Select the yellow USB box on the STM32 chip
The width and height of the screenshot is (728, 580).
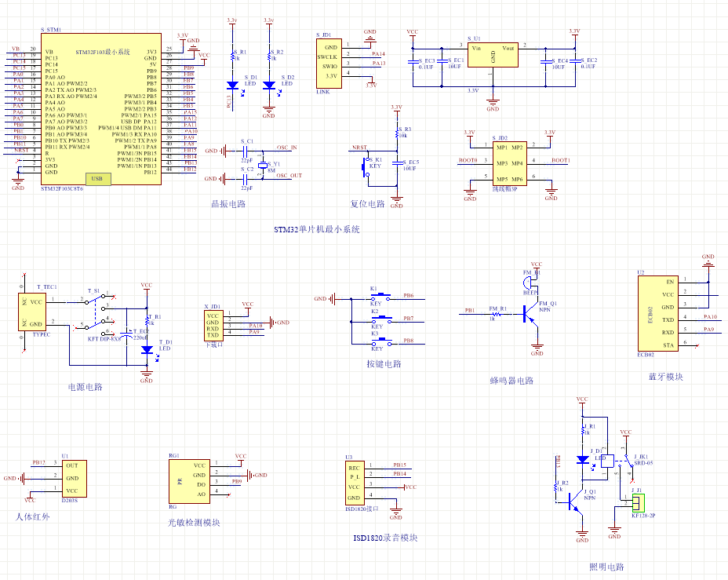coord(96,179)
